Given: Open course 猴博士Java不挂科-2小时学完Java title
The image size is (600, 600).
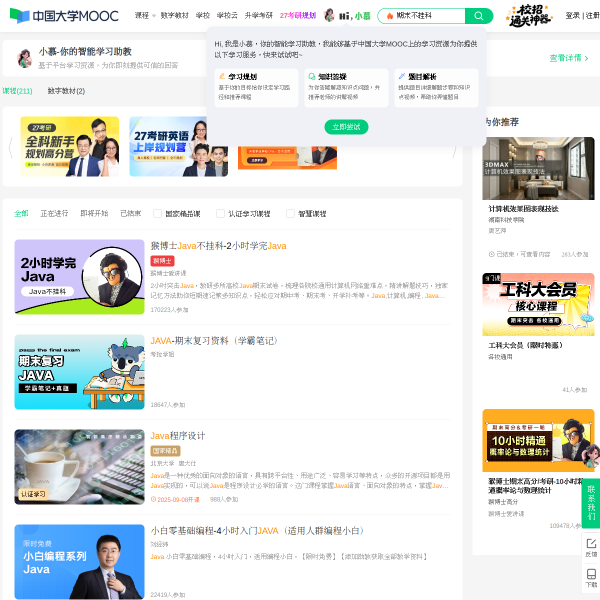Looking at the screenshot, I should (218, 246).
